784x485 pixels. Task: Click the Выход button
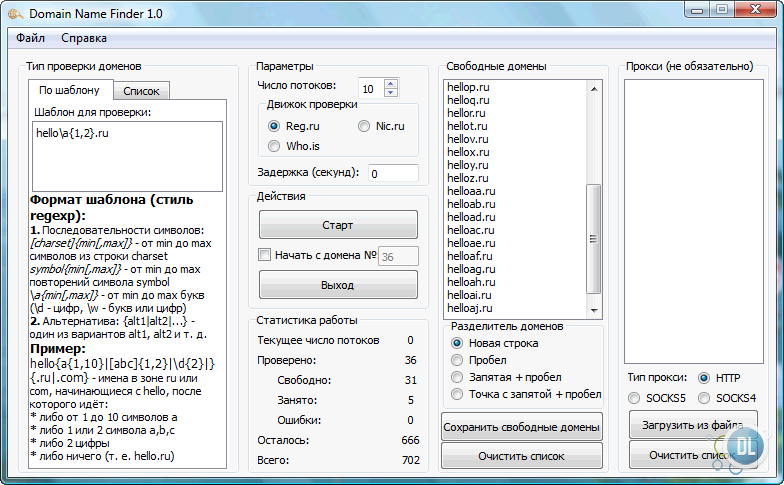[338, 285]
